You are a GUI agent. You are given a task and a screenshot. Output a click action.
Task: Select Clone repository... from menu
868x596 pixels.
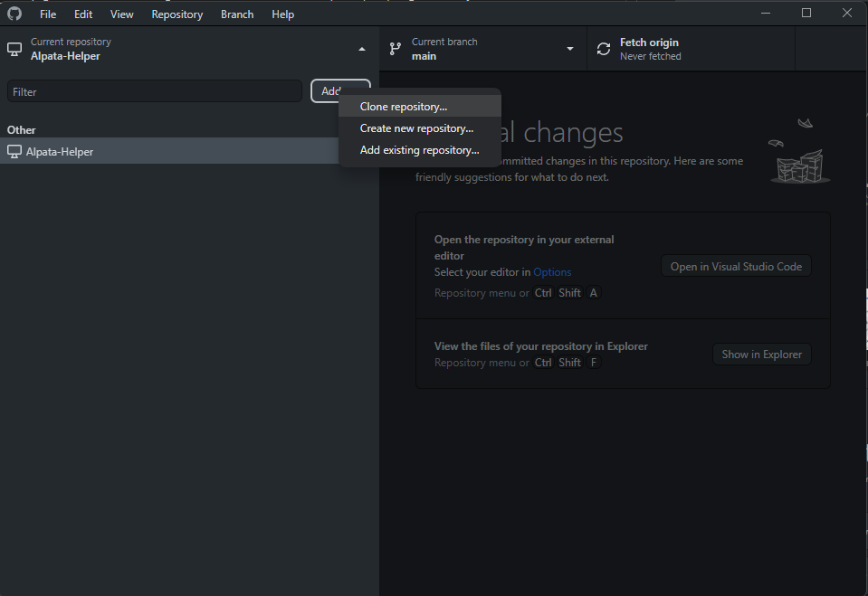click(x=404, y=107)
